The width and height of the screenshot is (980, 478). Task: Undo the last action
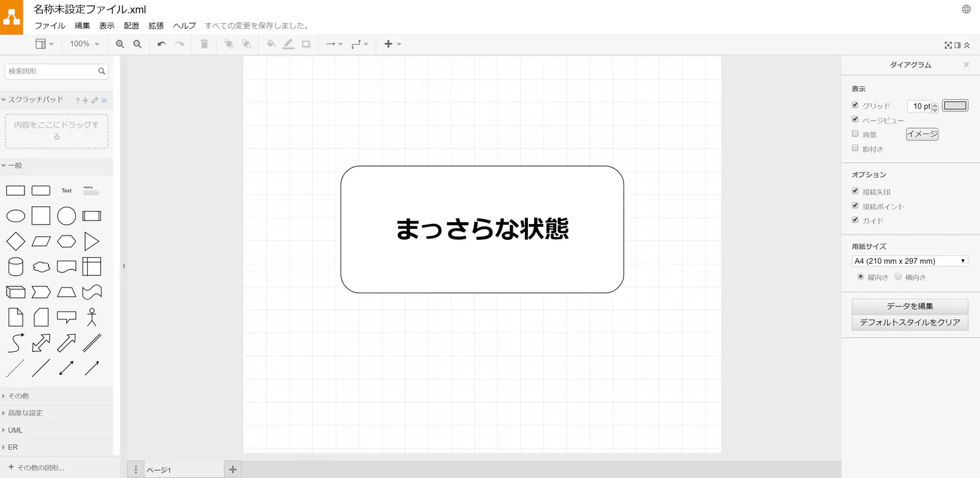click(x=162, y=44)
